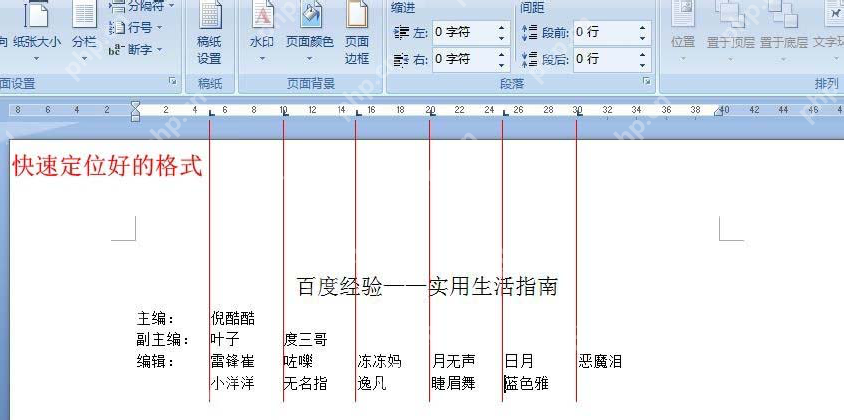The width and height of the screenshot is (844, 420).
Task: Decrease the 段前 spacing before value
Action: [643, 38]
